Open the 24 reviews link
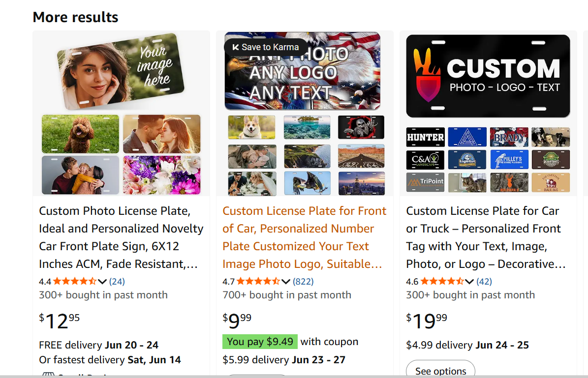 coord(117,282)
